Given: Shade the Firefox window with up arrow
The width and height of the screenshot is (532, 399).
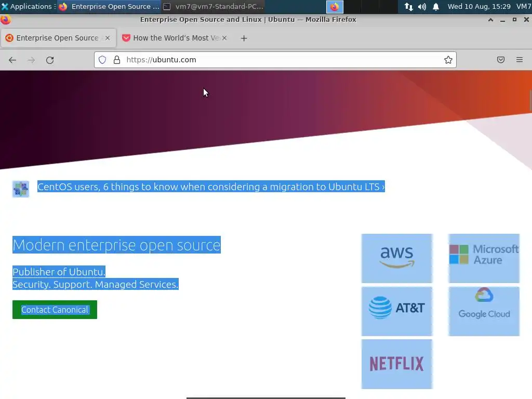Looking at the screenshot, I should (490, 20).
